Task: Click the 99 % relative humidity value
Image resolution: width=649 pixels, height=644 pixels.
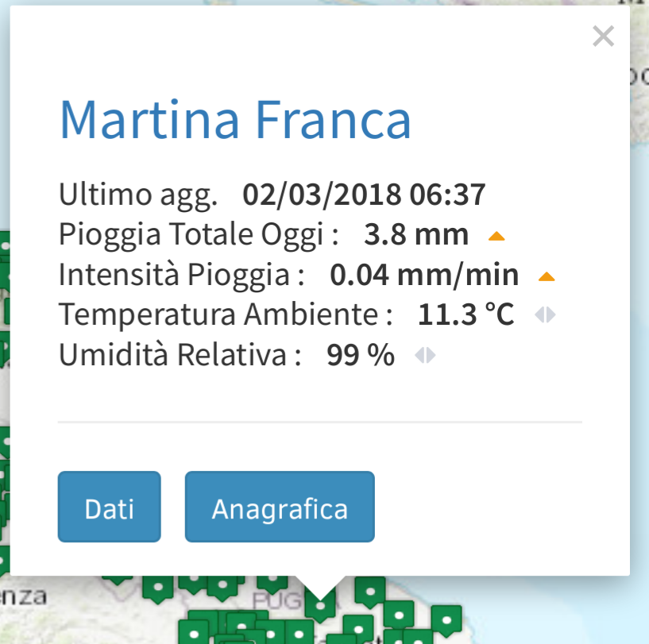Action: tap(361, 355)
